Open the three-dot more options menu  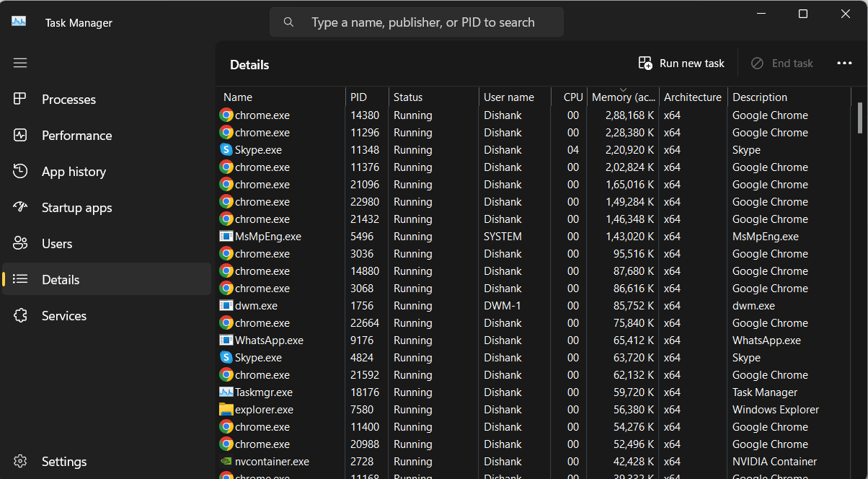[x=844, y=63]
